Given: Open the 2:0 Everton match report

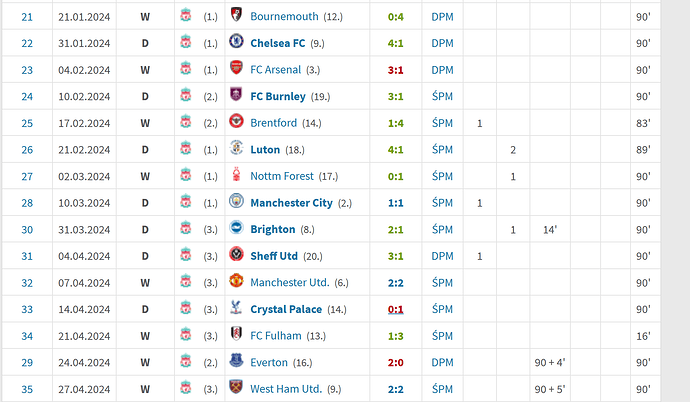Looking at the screenshot, I should 396,363.
